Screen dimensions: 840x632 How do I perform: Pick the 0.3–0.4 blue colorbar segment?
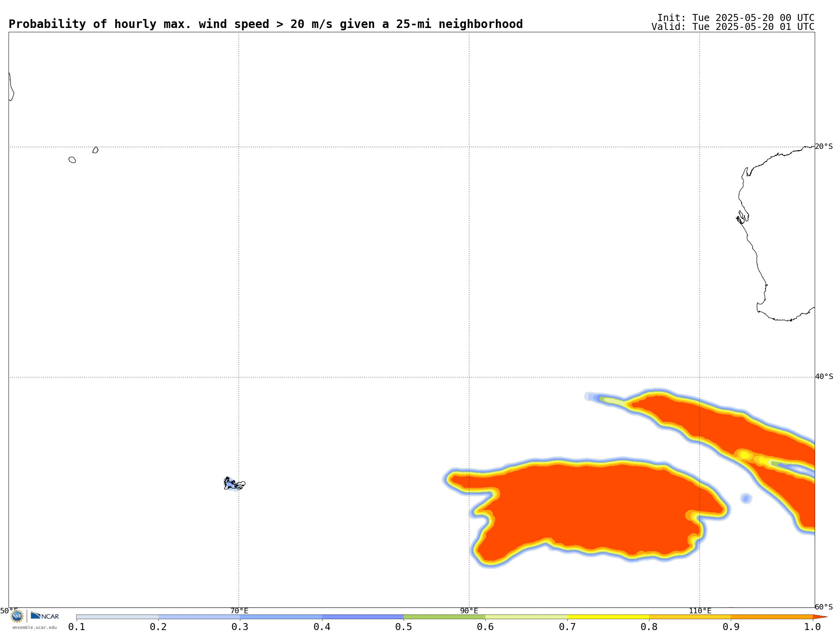(281, 617)
